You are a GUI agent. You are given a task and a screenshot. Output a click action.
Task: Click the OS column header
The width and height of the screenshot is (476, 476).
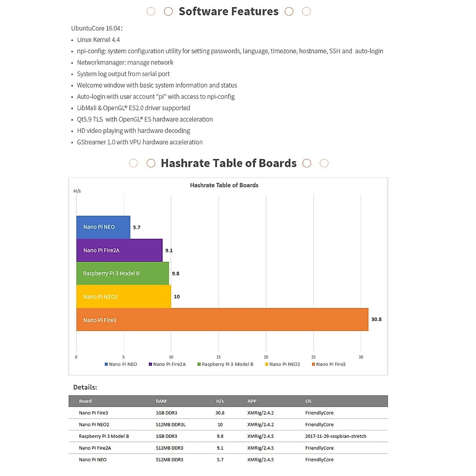pyautogui.click(x=308, y=401)
